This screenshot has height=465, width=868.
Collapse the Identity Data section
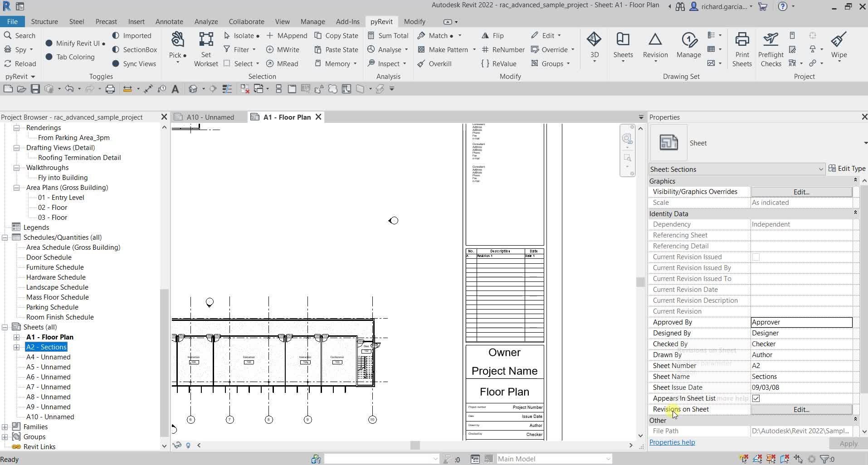(x=856, y=213)
